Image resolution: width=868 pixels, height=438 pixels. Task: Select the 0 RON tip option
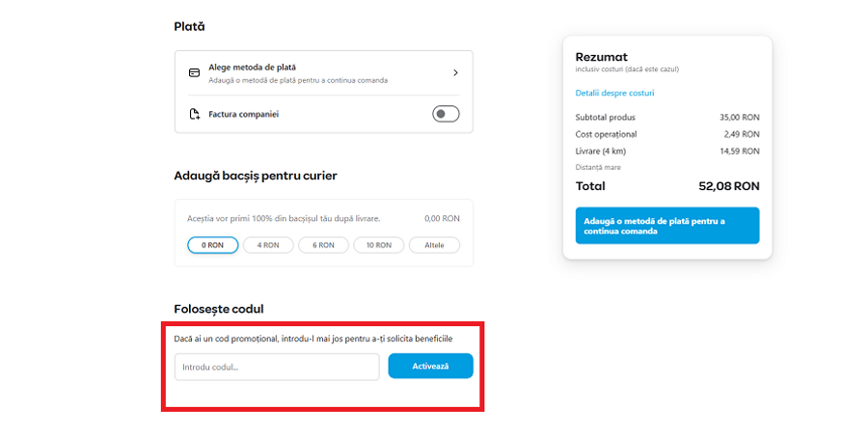[x=212, y=245]
